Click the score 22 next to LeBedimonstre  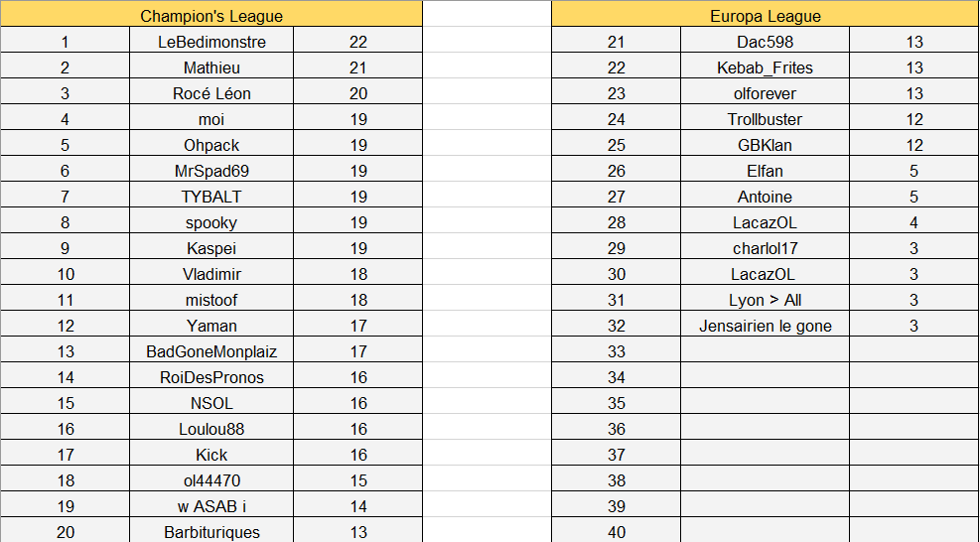[358, 42]
